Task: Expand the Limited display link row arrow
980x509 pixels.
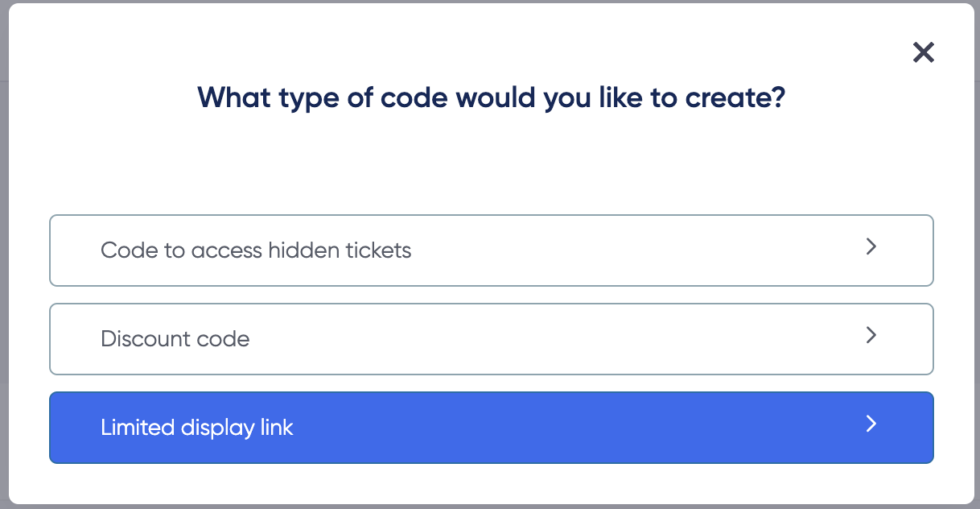Action: coord(871,424)
